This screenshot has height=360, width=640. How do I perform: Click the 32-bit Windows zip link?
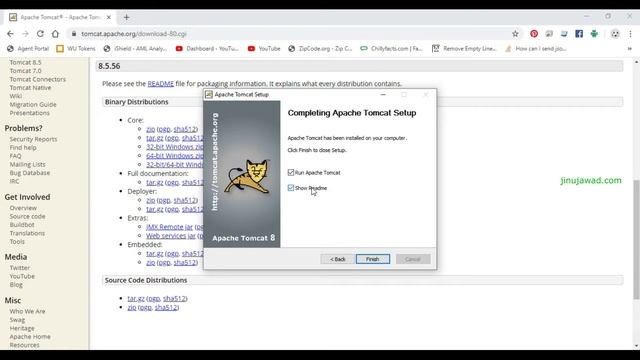[x=175, y=147]
